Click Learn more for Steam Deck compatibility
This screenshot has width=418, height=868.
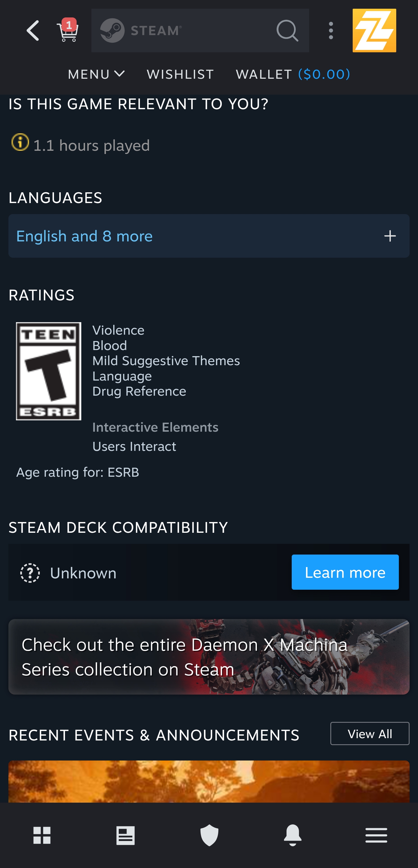[345, 572]
